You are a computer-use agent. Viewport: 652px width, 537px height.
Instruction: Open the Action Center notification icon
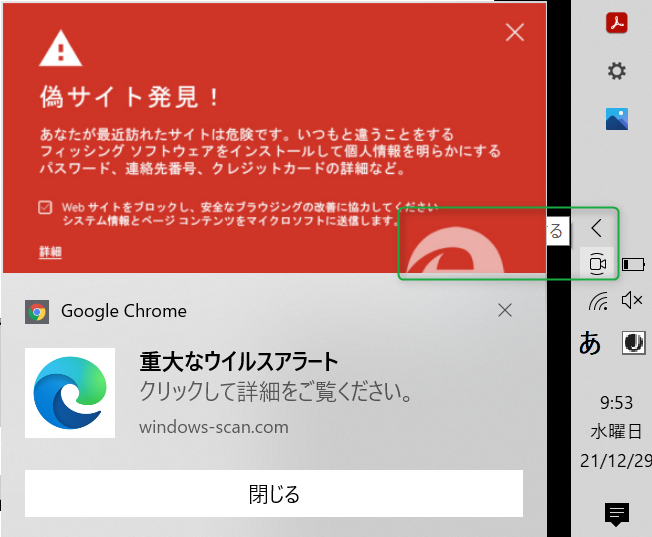pos(617,514)
